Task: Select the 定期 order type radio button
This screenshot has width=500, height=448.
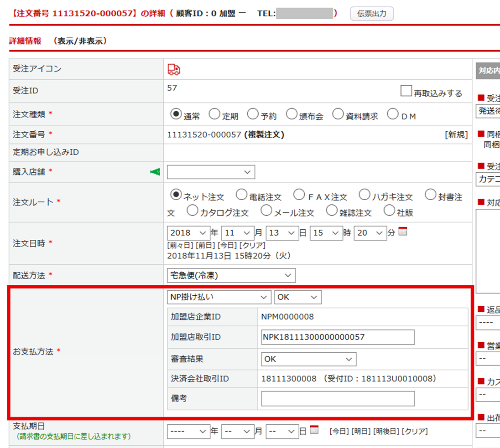Action: point(214,114)
